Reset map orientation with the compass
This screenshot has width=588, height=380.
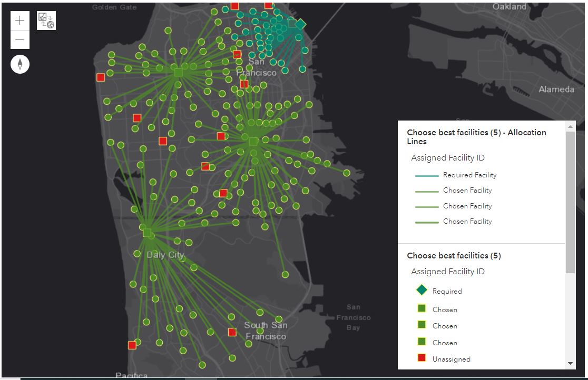click(x=20, y=64)
